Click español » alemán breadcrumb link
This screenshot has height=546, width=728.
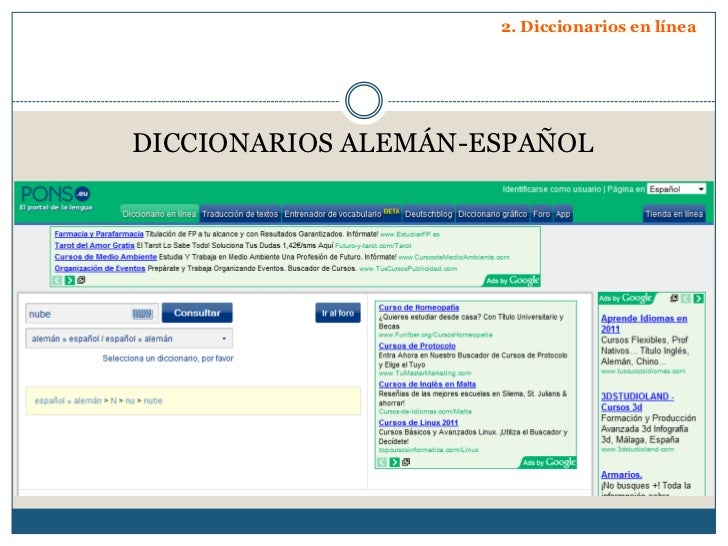click(68, 401)
